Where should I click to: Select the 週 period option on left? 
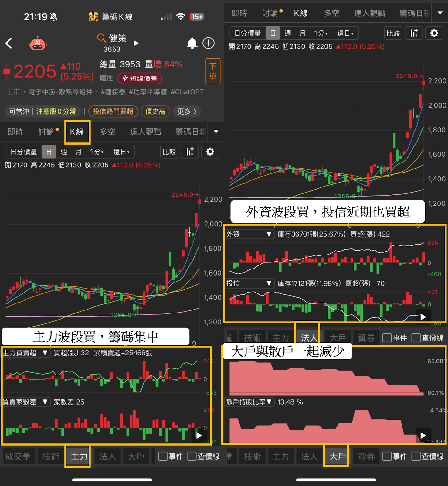64,152
